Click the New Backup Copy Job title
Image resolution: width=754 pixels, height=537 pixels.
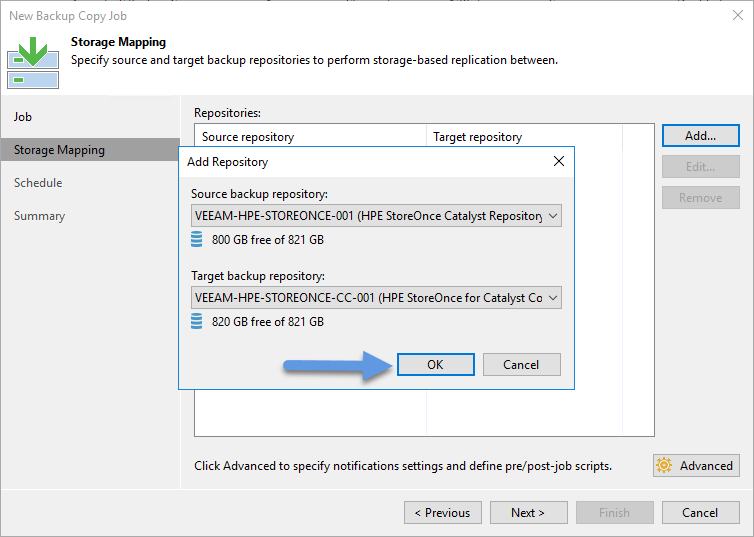coord(68,16)
